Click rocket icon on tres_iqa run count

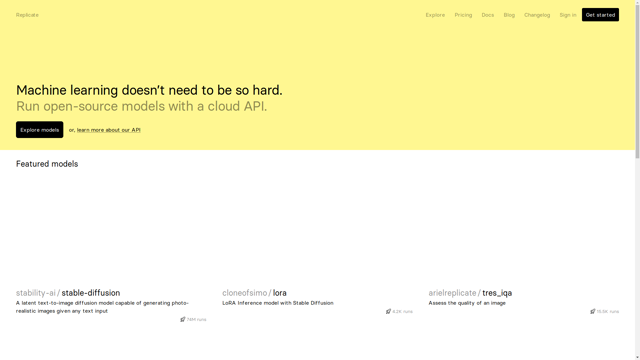[x=593, y=311]
